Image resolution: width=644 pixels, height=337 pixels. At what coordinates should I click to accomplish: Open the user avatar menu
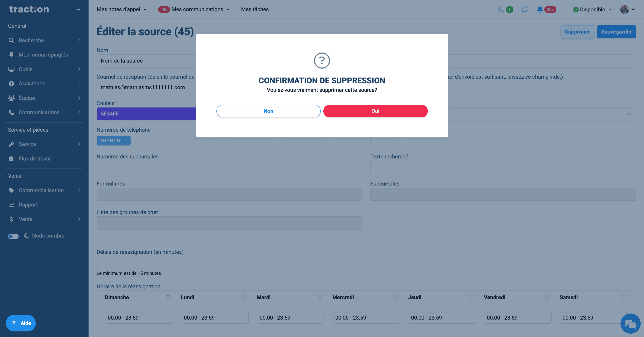627,9
